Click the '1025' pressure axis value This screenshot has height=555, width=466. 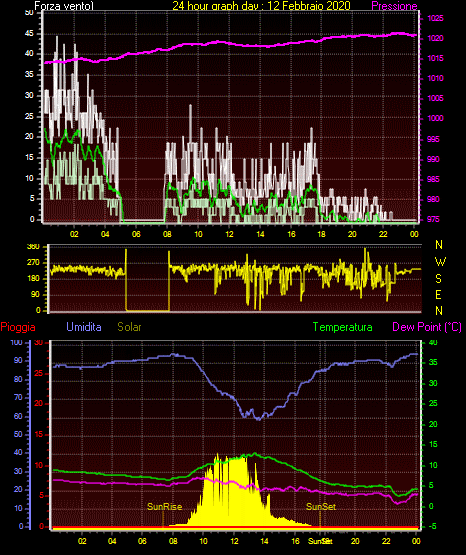tap(435, 18)
